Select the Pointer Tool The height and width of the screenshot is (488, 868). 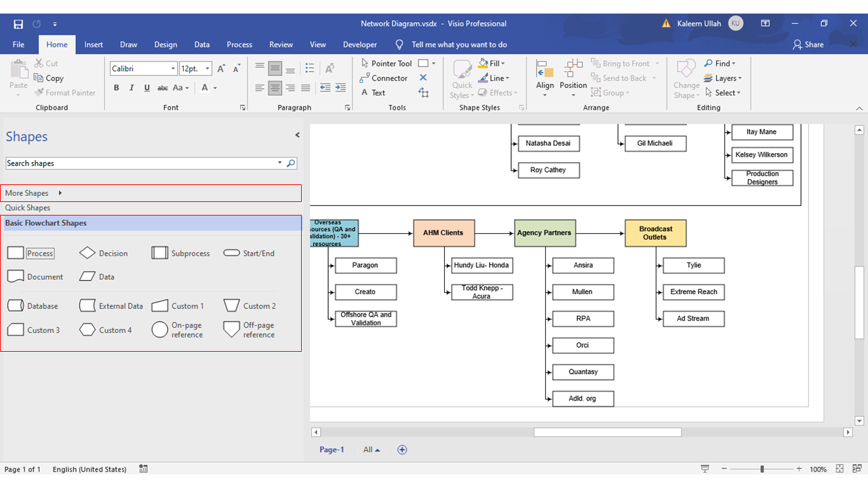392,63
